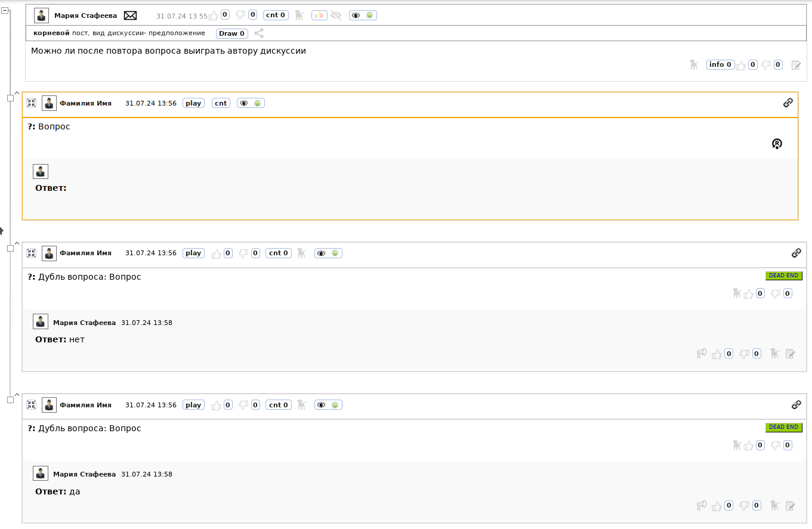This screenshot has height=529, width=812.
Task: Click avatar in the empty Ответ block
Action: click(41, 171)
